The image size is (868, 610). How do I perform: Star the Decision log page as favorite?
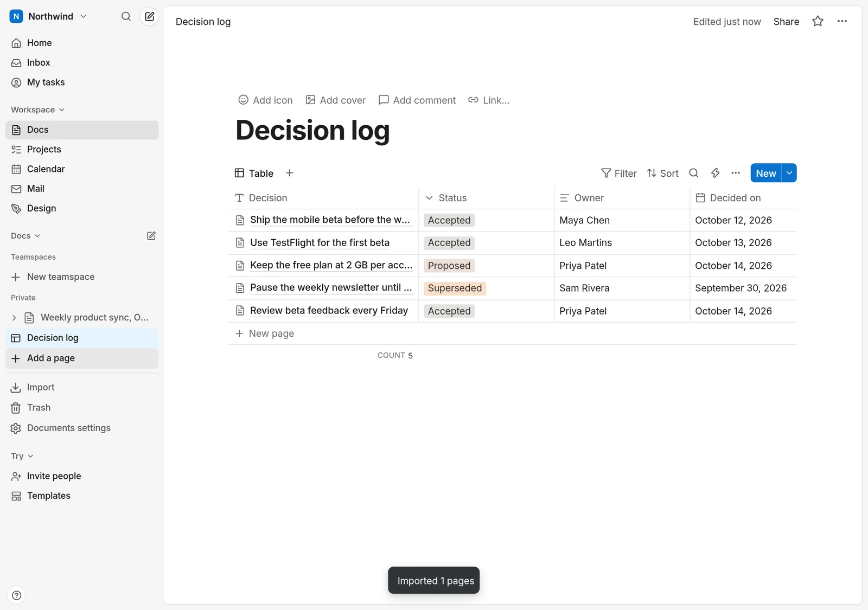818,21
